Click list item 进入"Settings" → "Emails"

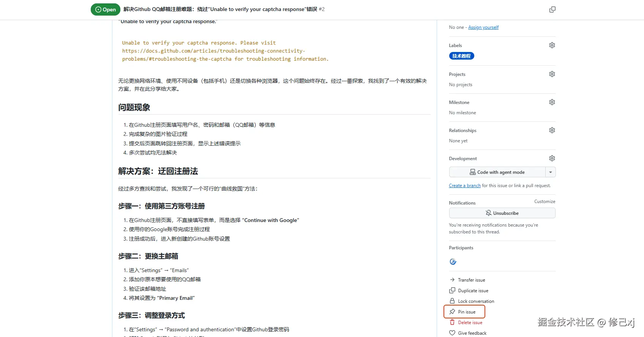coord(159,270)
